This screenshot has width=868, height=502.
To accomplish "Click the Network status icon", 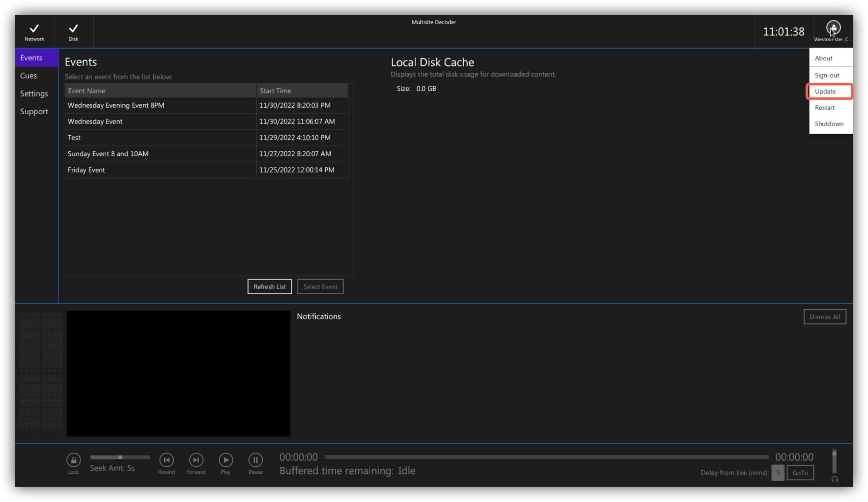I will point(34,29).
